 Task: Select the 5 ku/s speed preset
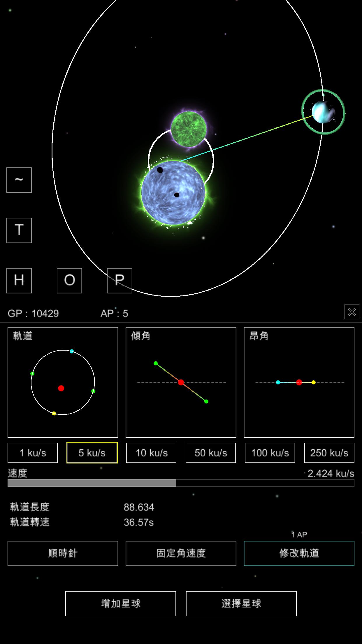pyautogui.click(x=92, y=453)
